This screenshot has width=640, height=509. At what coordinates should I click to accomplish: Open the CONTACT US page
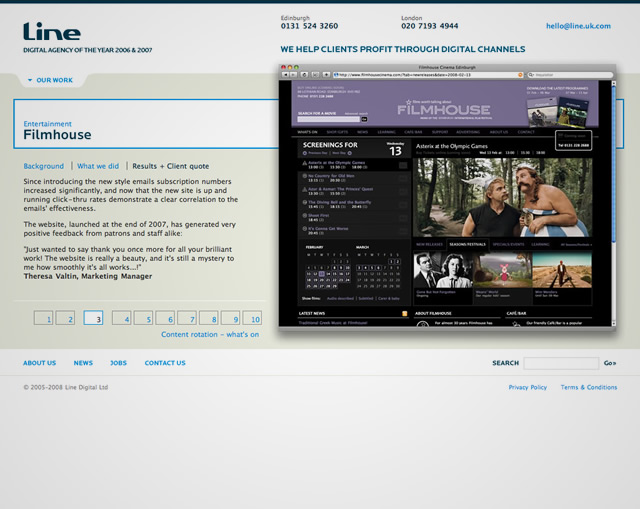click(165, 363)
